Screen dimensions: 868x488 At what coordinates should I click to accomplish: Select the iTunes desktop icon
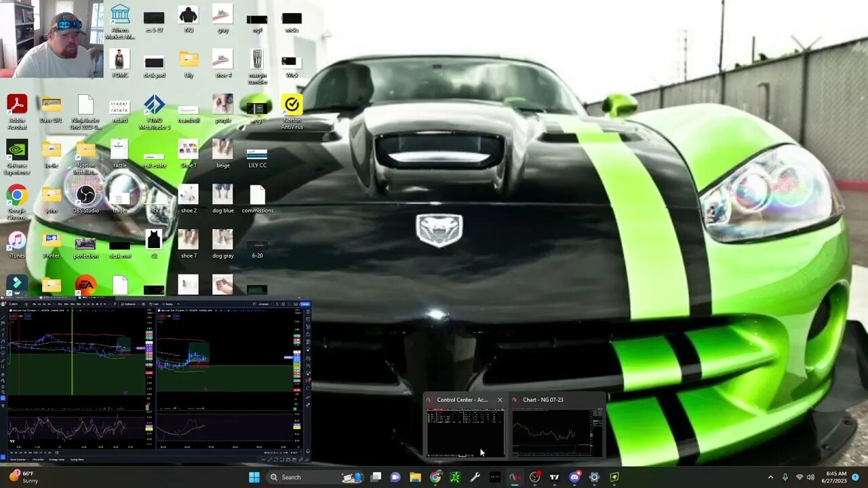[x=17, y=245]
